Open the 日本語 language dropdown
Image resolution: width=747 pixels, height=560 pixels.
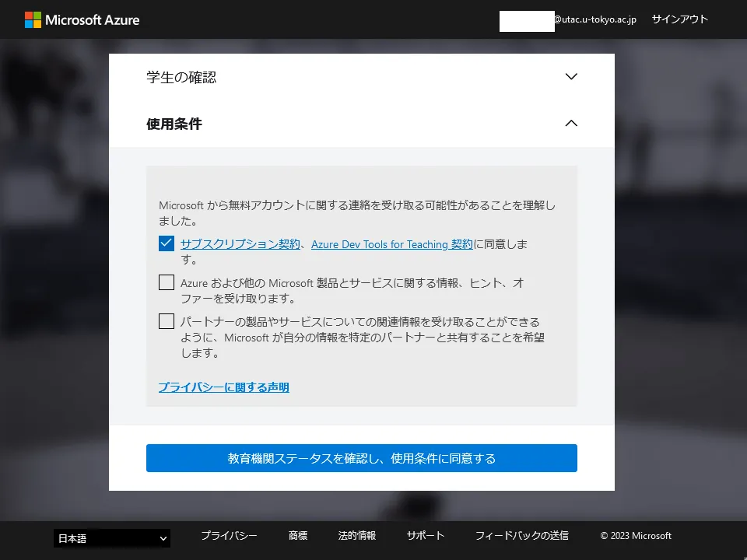(x=112, y=538)
